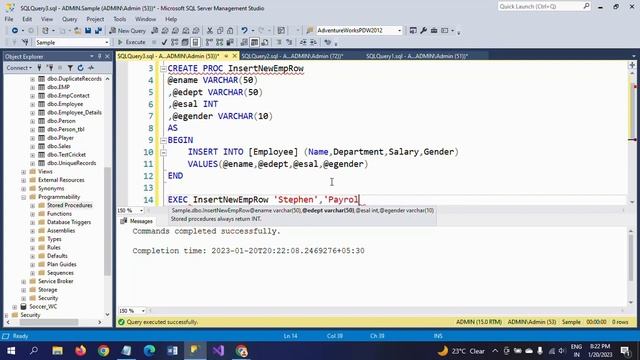Click the Open File folder icon
This screenshot has width=640, height=360.
tap(77, 31)
